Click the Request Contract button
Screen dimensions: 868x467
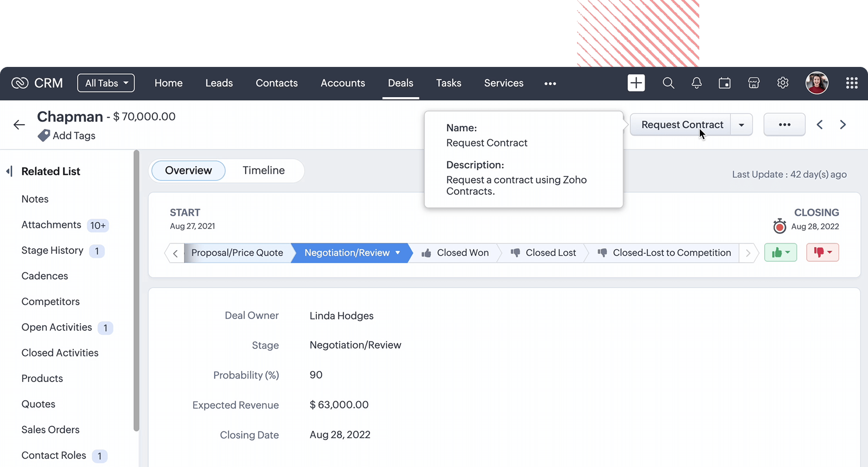[x=682, y=125]
